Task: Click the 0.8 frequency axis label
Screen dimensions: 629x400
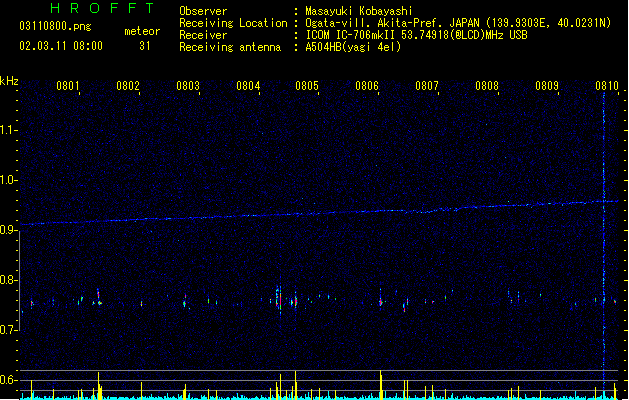Action: coord(8,280)
